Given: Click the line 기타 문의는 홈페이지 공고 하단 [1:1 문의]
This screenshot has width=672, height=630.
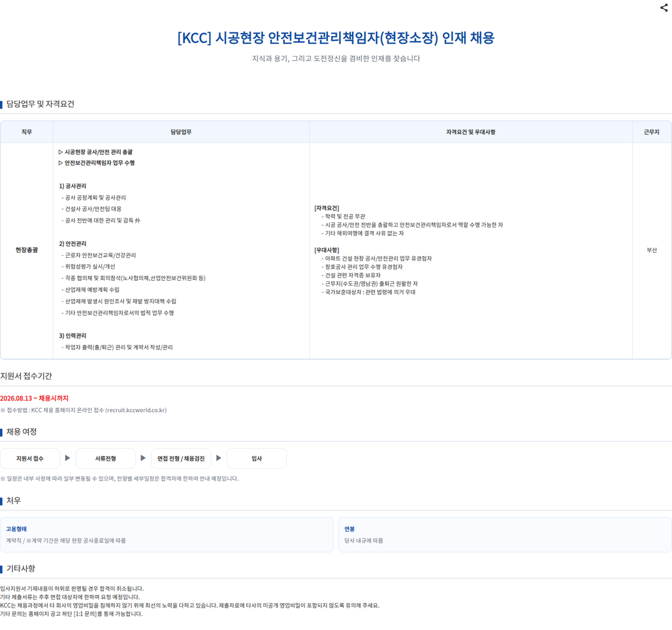Looking at the screenshot, I should [x=71, y=614].
